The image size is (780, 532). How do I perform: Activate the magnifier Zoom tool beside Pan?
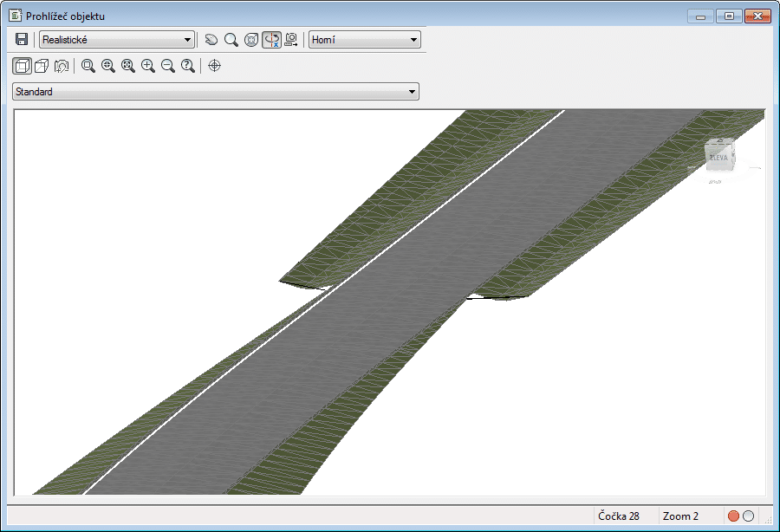[x=231, y=40]
